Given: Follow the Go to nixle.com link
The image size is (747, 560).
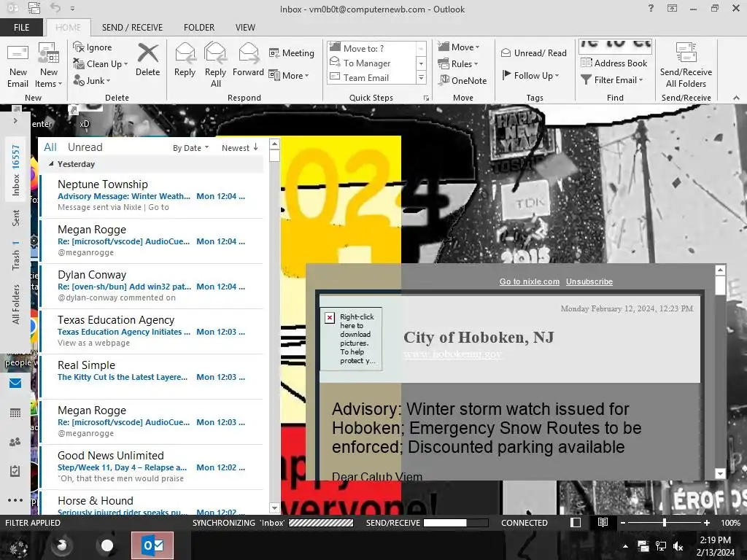Looking at the screenshot, I should tap(530, 281).
